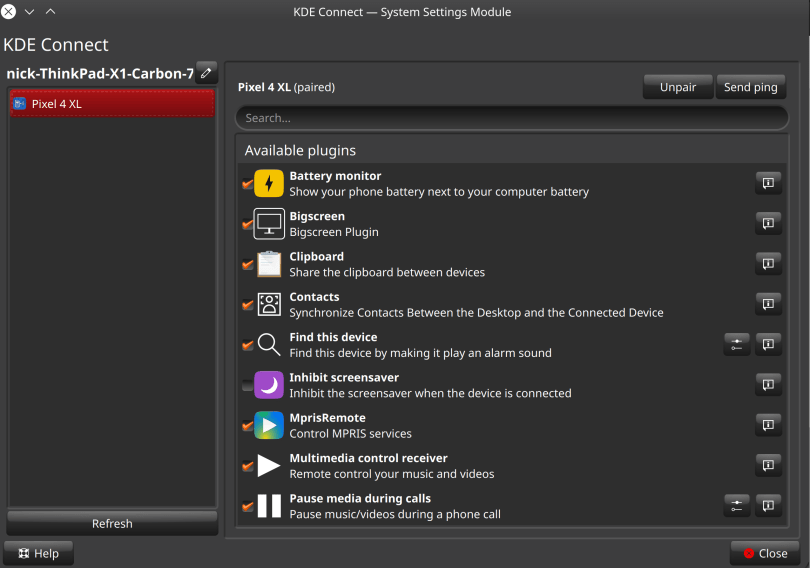Click the Inhibit screensaver moon icon
This screenshot has height=568, width=810.
[269, 385]
